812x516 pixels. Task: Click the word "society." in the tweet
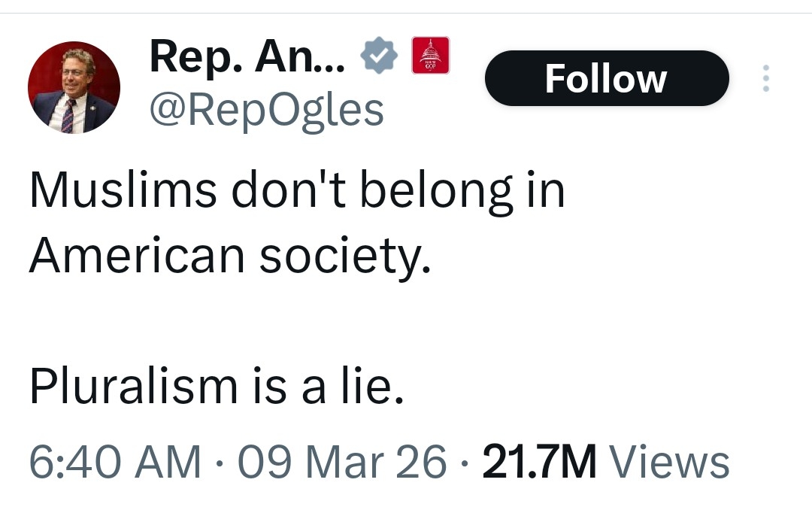(x=345, y=256)
